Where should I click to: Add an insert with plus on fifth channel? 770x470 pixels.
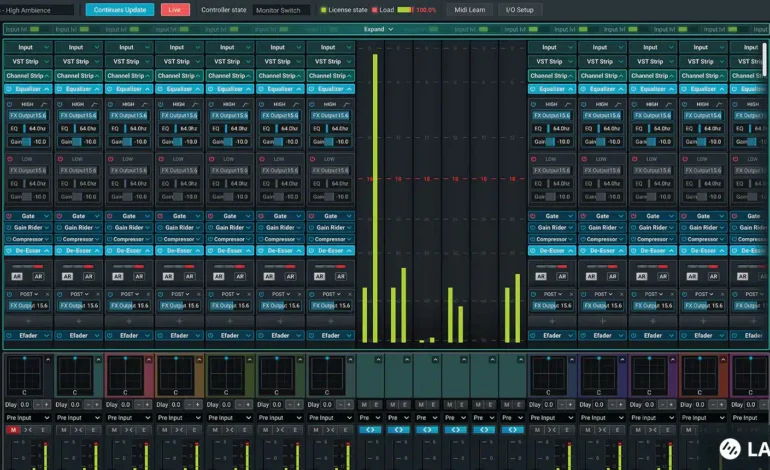[x=230, y=321]
